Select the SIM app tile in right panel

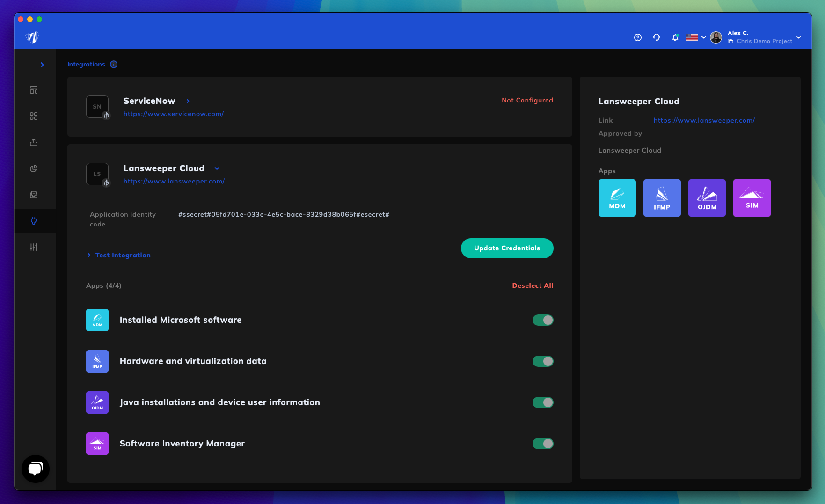[752, 197]
